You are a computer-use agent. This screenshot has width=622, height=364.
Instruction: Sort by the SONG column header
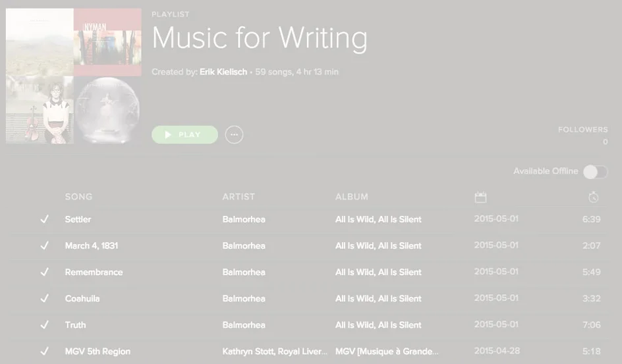tap(78, 197)
